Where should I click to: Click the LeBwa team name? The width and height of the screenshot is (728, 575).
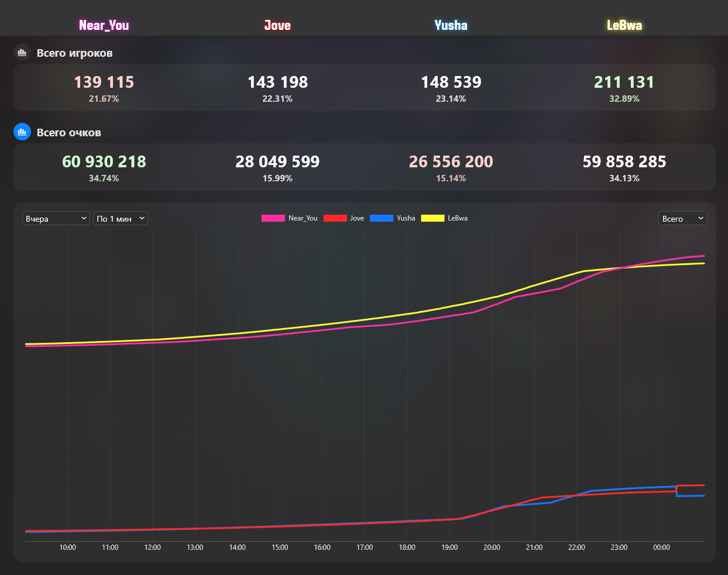624,25
